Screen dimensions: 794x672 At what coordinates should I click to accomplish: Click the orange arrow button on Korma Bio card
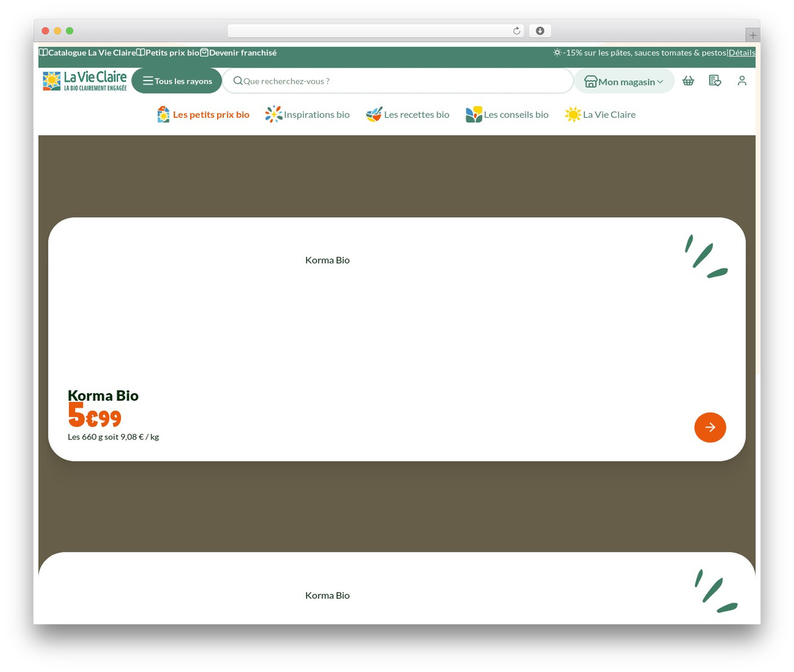pyautogui.click(x=710, y=427)
